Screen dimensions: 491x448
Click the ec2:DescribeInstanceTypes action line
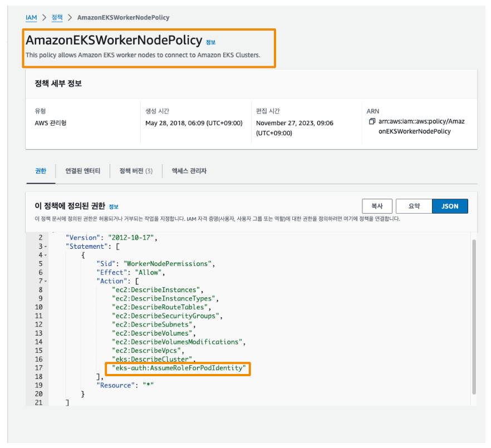click(165, 299)
